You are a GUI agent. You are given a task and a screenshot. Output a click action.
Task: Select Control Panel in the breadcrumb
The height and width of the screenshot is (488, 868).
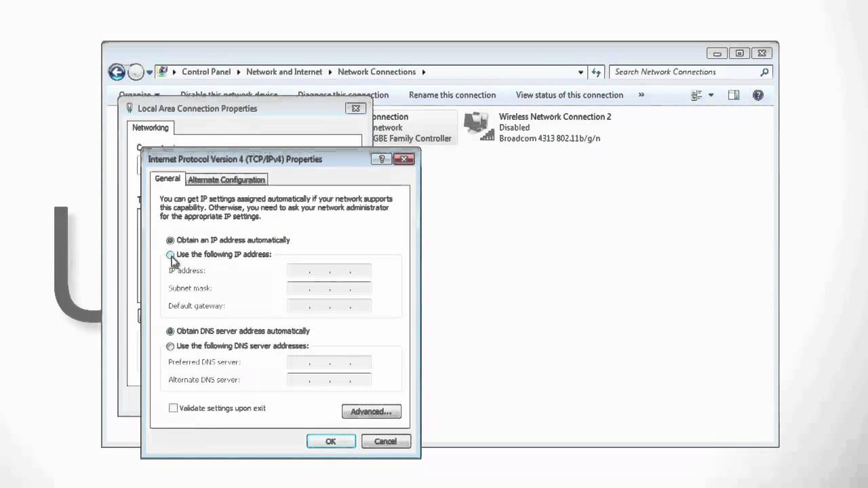pos(206,72)
